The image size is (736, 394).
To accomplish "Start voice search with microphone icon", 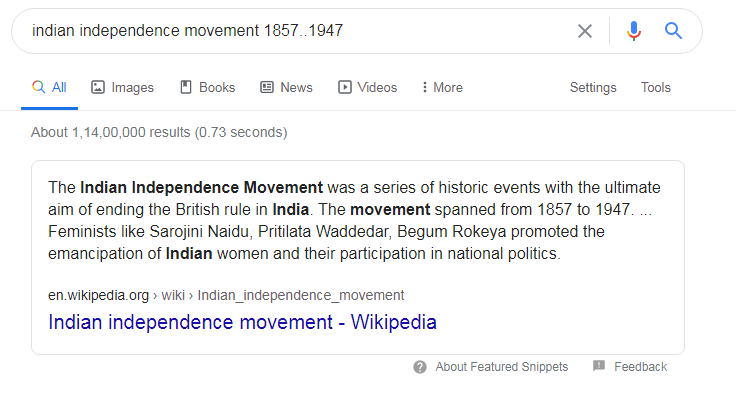I will point(634,31).
